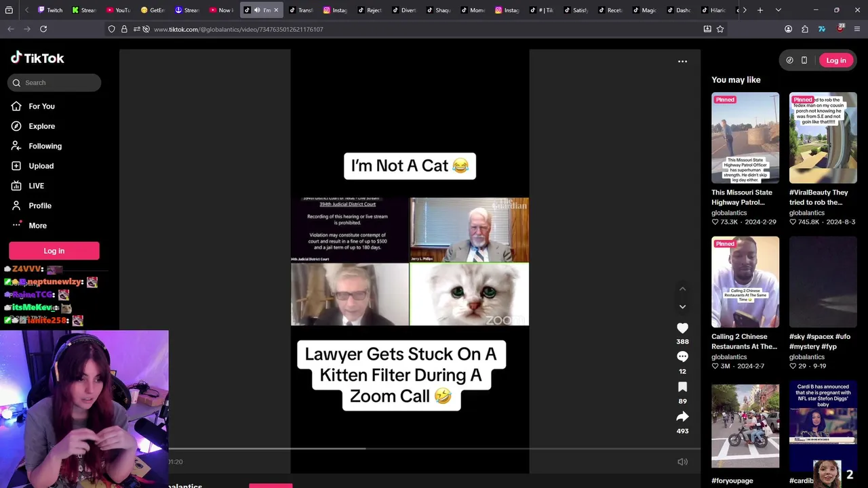The width and height of the screenshot is (868, 488).
Task: Click 'Calling 2 Chinese Restaurants At The...' title
Action: [x=744, y=342]
